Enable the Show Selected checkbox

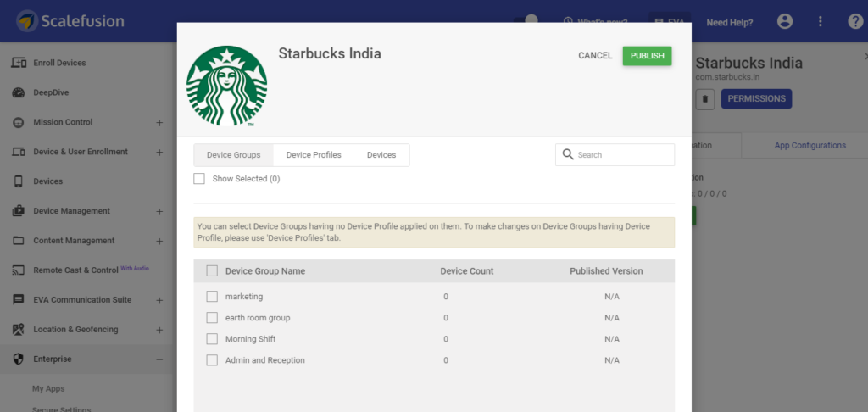coord(199,179)
